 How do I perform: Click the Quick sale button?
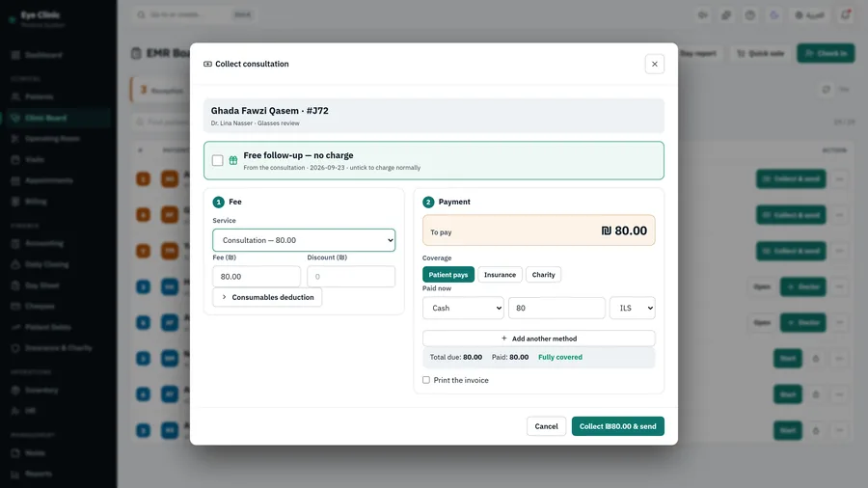(x=761, y=54)
